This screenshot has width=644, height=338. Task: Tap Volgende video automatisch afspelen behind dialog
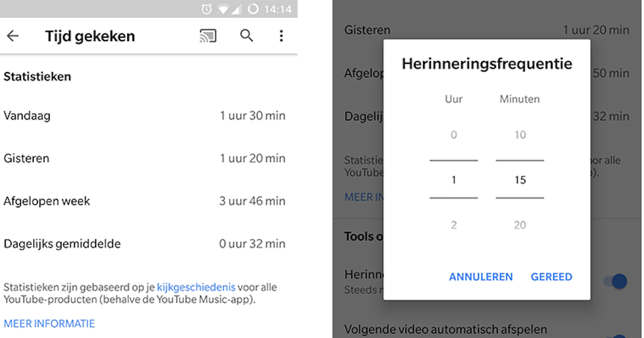tap(446, 329)
